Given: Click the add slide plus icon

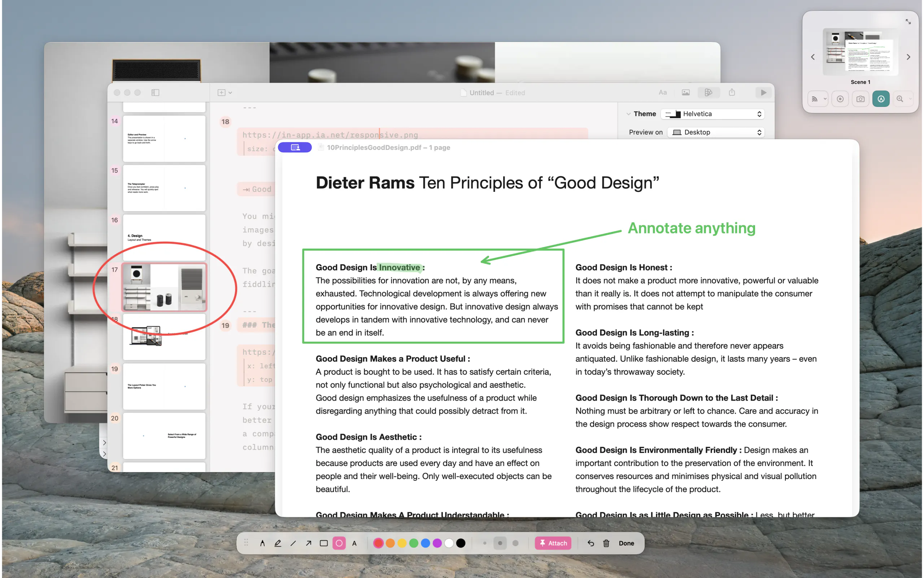Looking at the screenshot, I should pos(222,92).
